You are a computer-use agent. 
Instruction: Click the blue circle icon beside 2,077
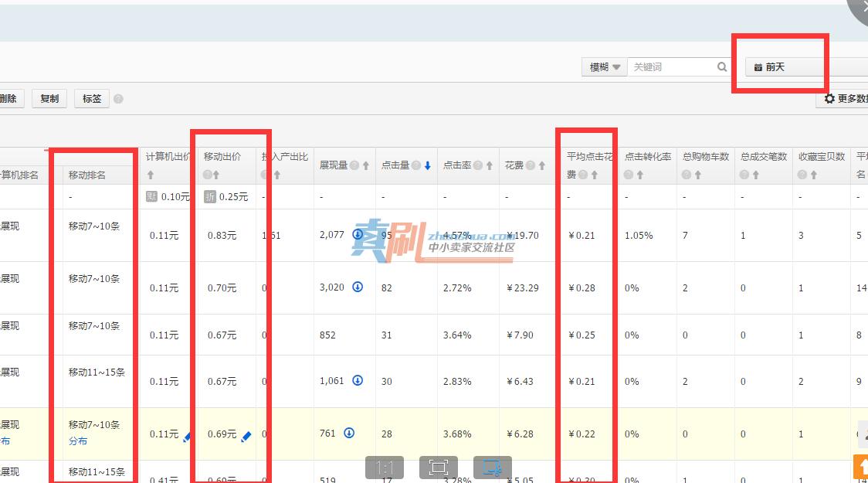[358, 234]
